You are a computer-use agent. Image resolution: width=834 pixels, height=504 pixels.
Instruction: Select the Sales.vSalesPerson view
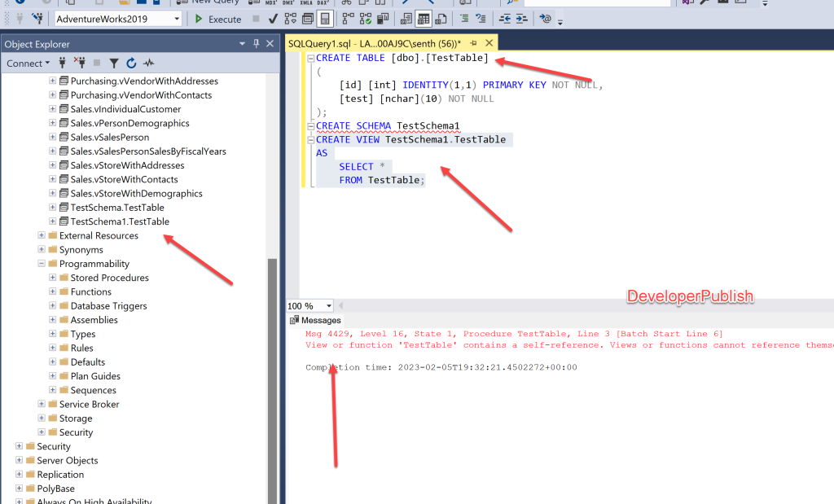click(109, 137)
